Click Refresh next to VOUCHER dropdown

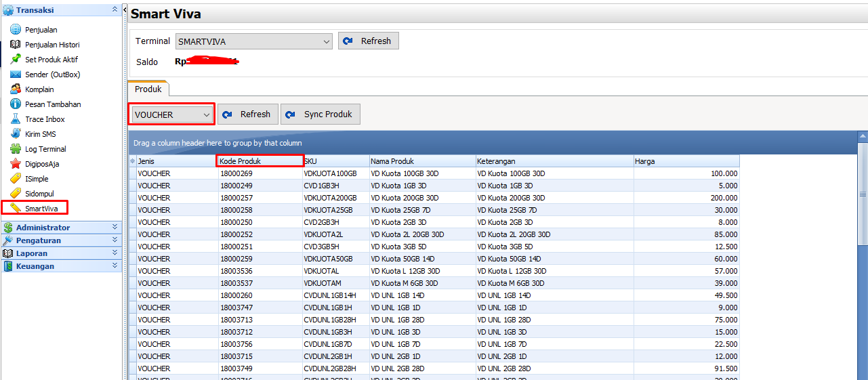click(247, 114)
